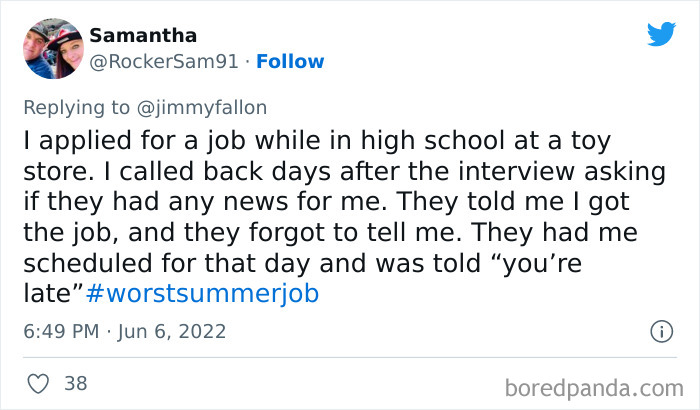This screenshot has height=410, width=700.
Task: Click the 38 likes count
Action: 75,383
